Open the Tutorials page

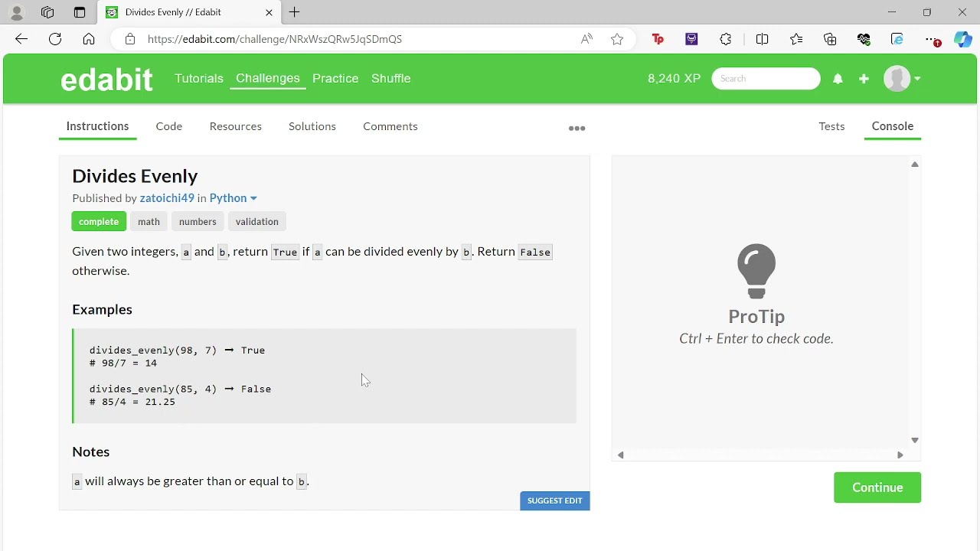point(199,78)
